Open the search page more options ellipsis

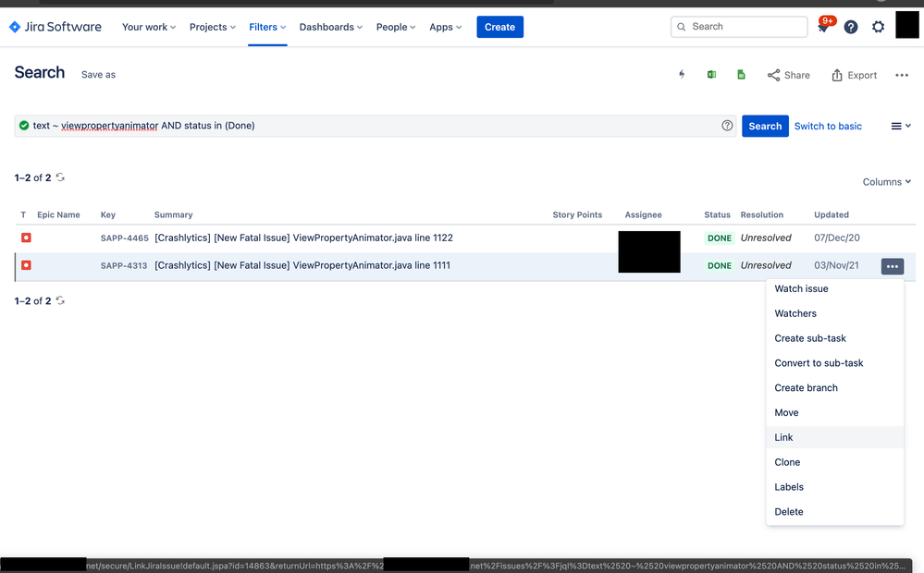tap(902, 76)
